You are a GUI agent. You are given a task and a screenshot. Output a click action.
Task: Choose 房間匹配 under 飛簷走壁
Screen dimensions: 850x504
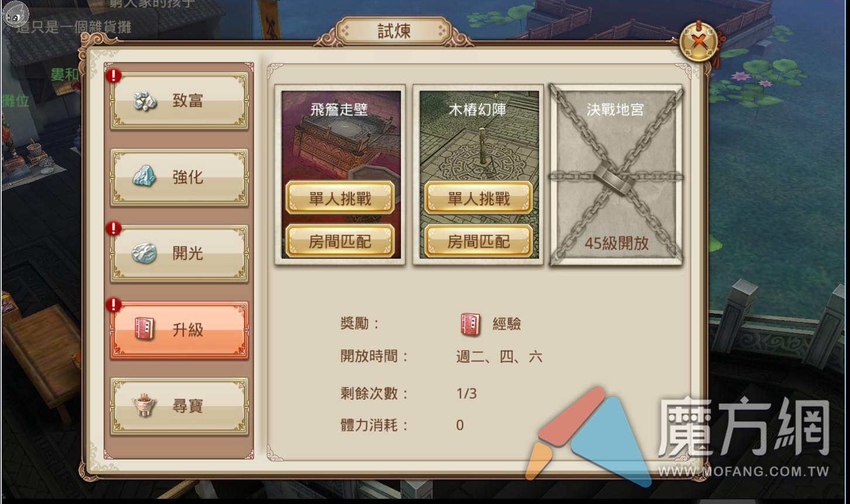[x=340, y=241]
